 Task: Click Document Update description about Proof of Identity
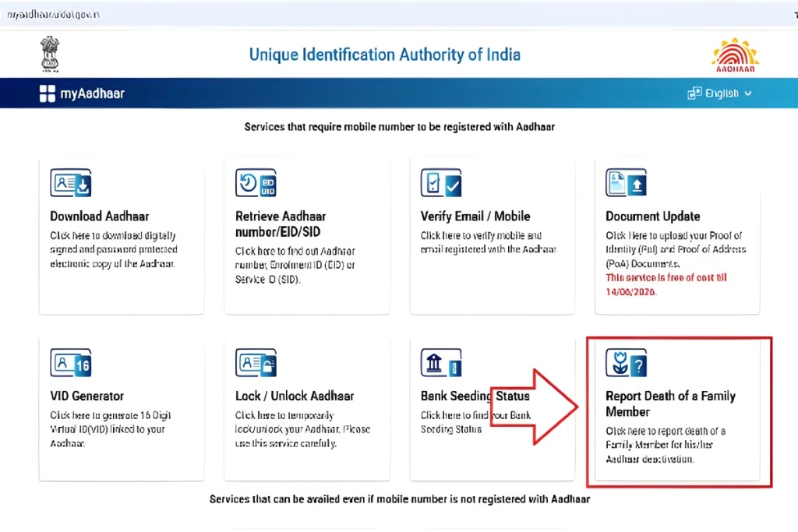pos(676,250)
